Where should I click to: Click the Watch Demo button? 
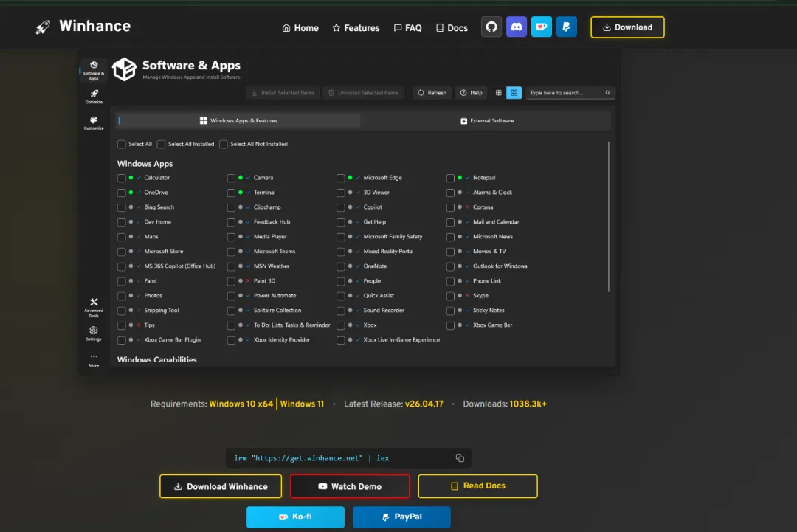[x=350, y=486]
